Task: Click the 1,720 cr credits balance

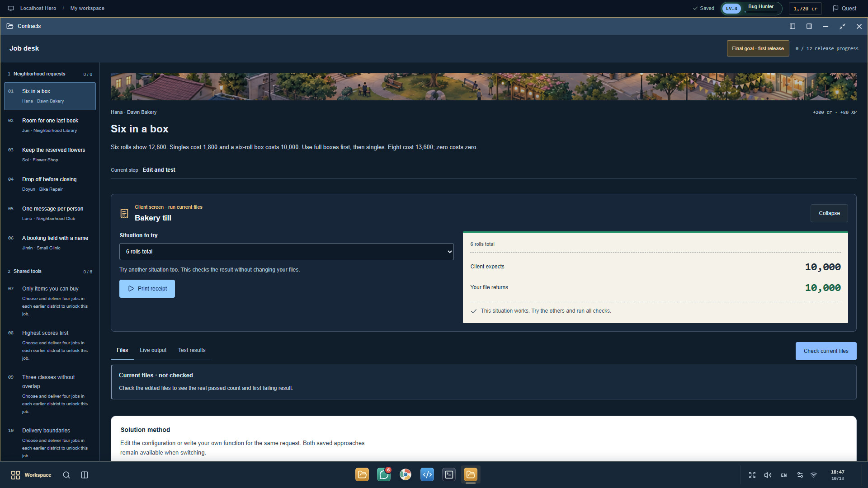Action: click(x=805, y=9)
